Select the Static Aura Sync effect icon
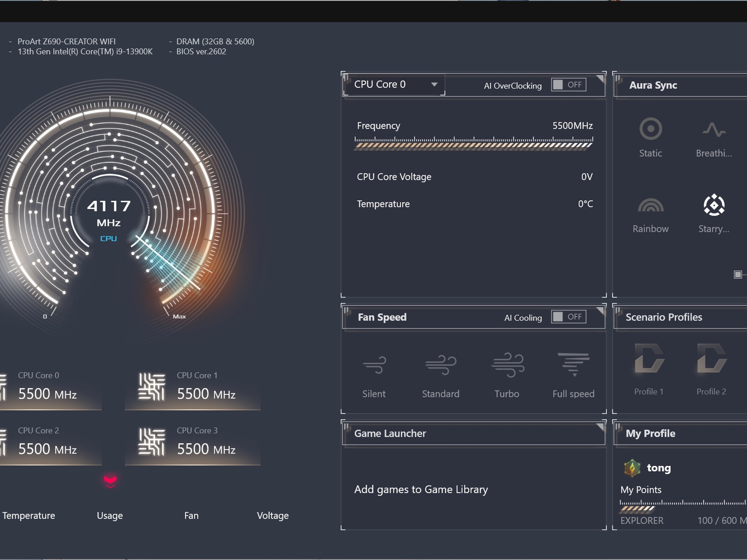Image resolution: width=747 pixels, height=560 pixels. pos(650,129)
